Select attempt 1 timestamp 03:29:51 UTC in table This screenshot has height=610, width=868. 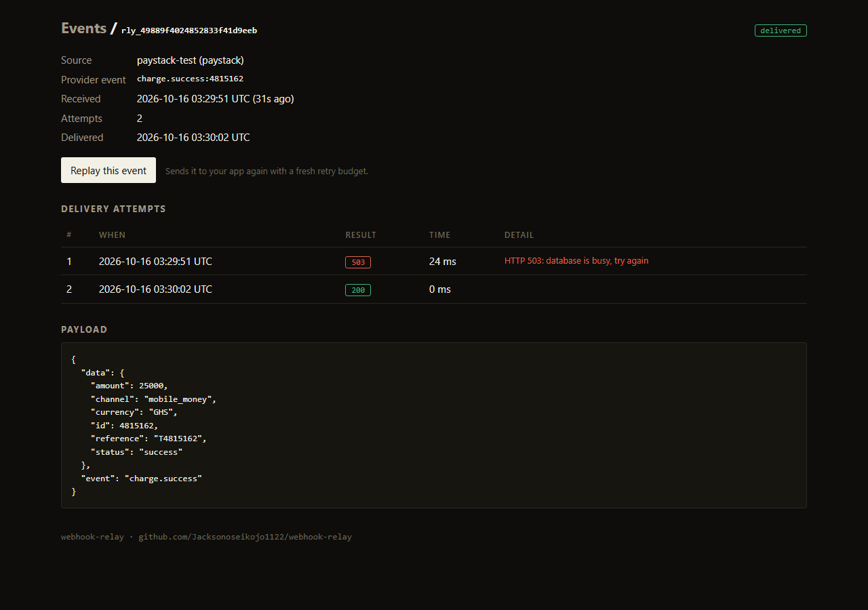[x=155, y=262]
